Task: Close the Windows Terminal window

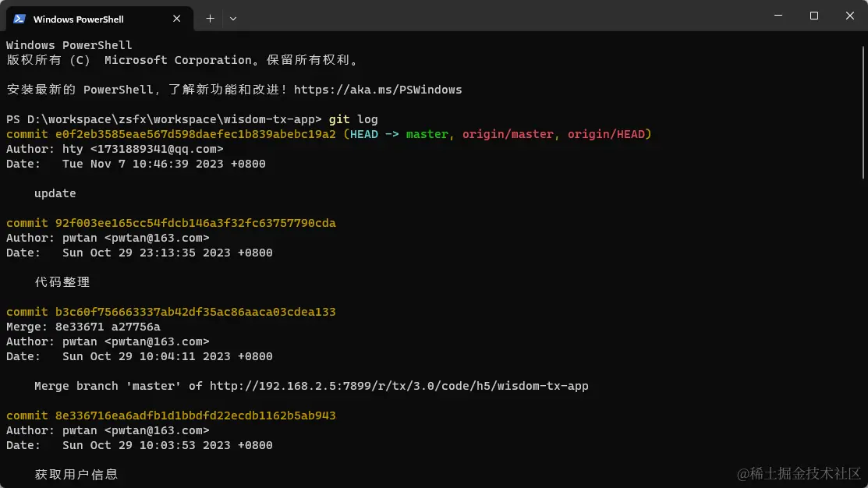Action: pos(850,16)
